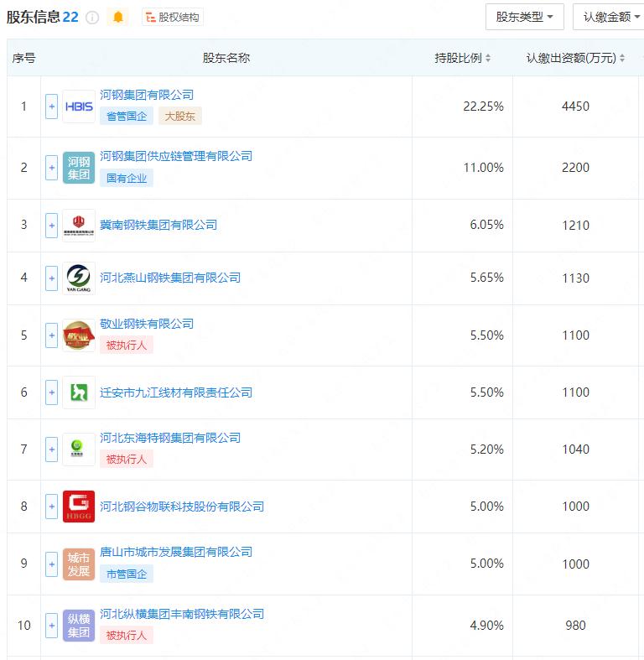Screen dimensions: 644x660
Task: Click the HBIS company logo
Action: 79,107
